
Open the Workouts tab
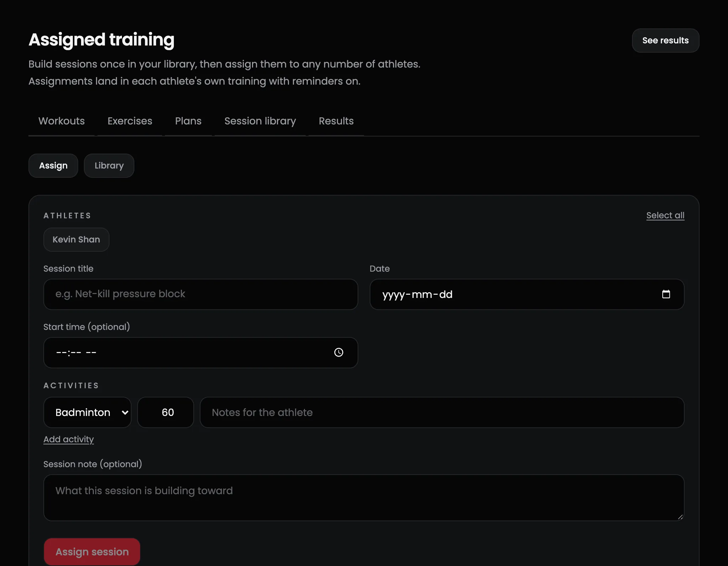click(61, 121)
